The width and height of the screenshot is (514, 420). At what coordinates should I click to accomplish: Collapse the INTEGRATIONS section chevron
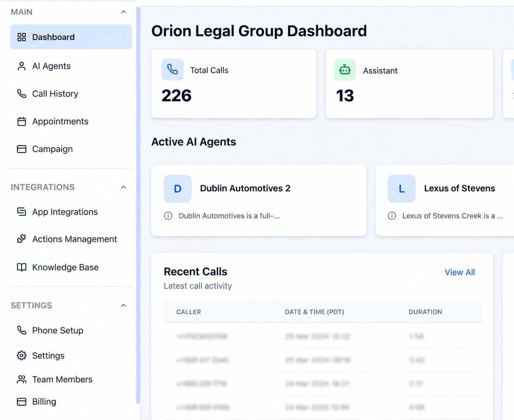point(123,187)
